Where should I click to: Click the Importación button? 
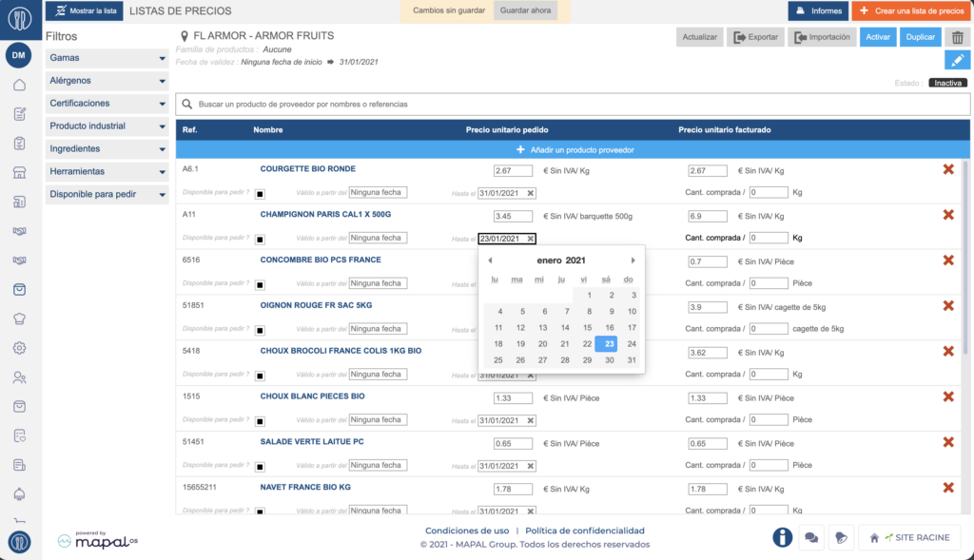[823, 37]
